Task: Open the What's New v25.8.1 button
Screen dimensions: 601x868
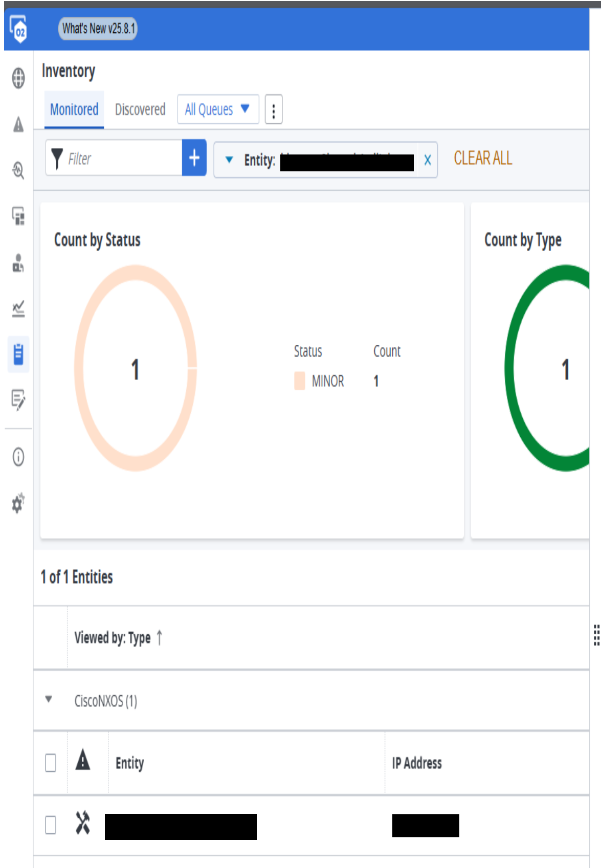Action: (98, 29)
